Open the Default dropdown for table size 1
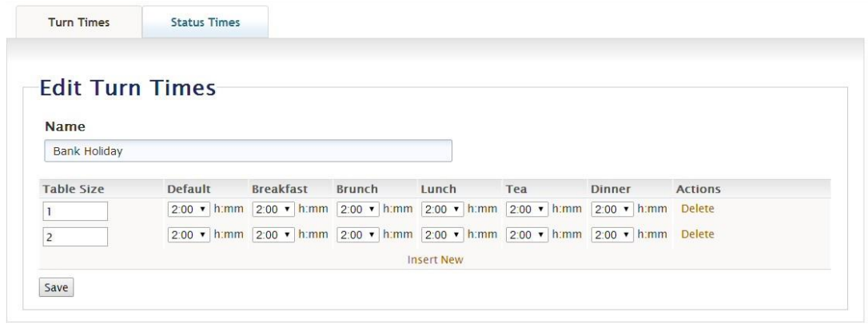 tap(188, 210)
